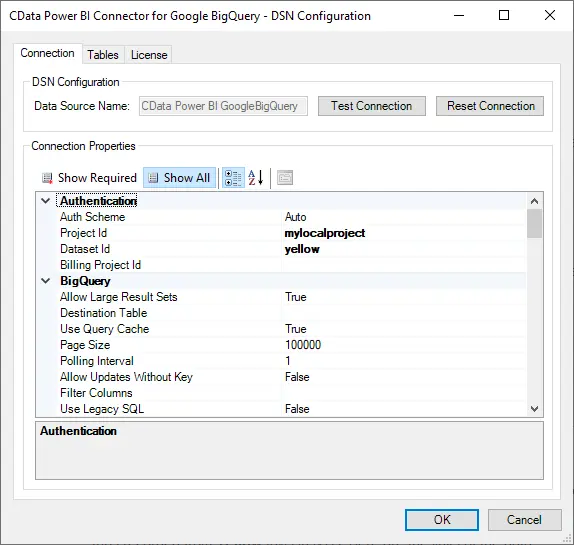Close the DSN Configuration dialog
Image resolution: width=574 pixels, height=545 pixels.
pos(550,15)
